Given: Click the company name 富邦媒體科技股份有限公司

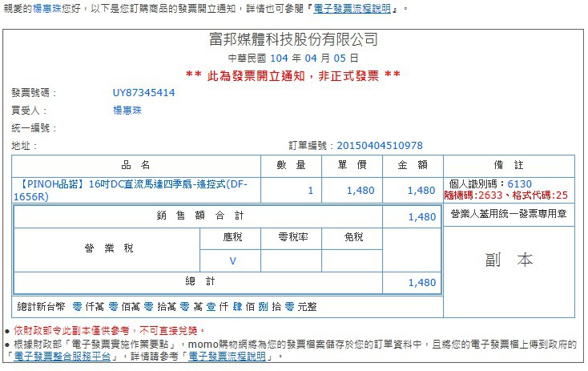Looking at the screenshot, I should (x=293, y=39).
